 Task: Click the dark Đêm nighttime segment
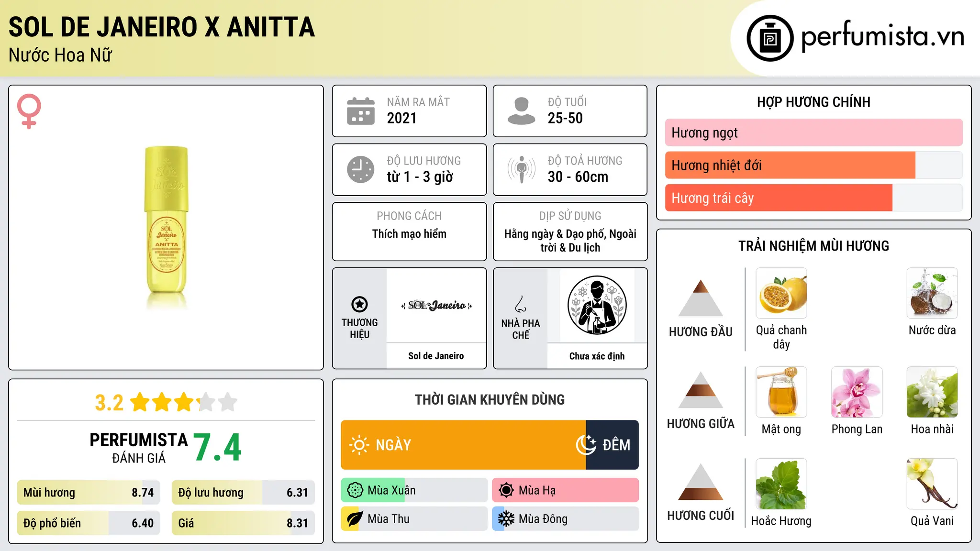(x=612, y=445)
